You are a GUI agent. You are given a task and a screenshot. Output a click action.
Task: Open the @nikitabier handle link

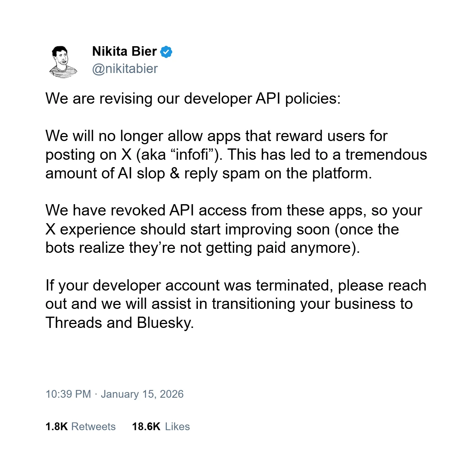tap(125, 69)
